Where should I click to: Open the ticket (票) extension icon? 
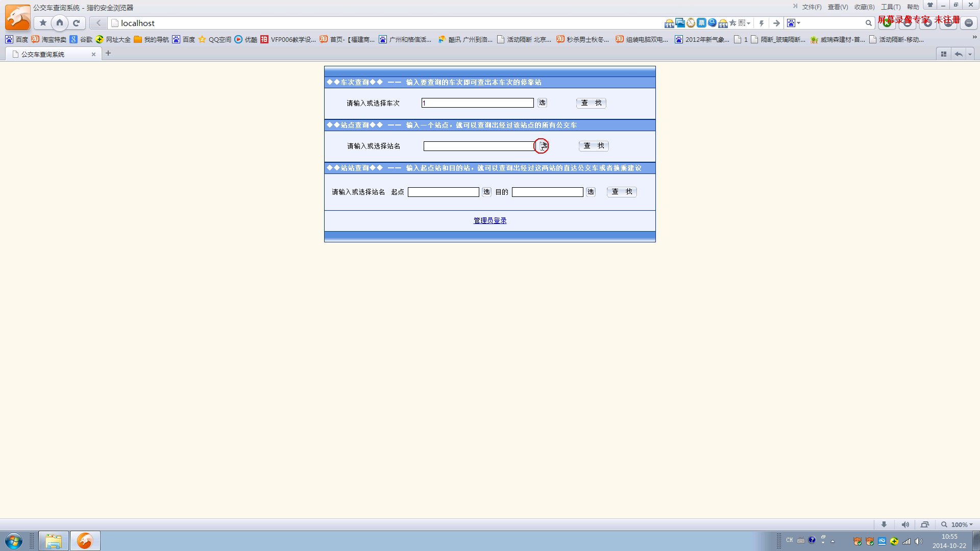[x=701, y=22]
